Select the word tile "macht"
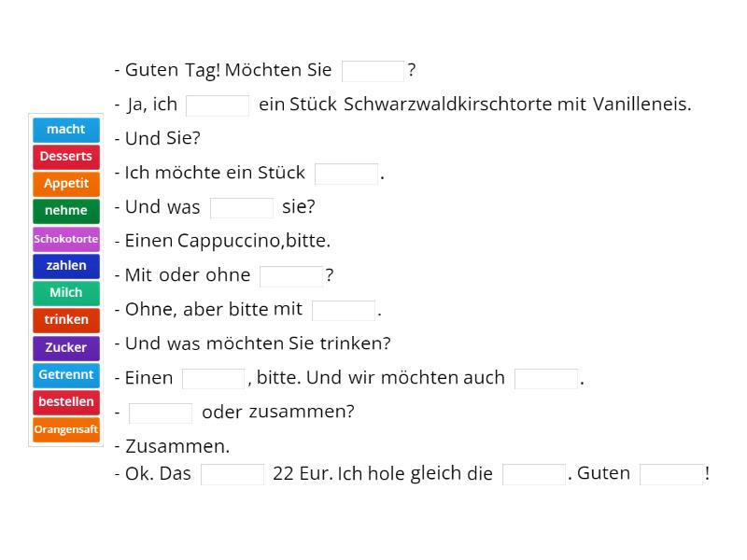 65,130
